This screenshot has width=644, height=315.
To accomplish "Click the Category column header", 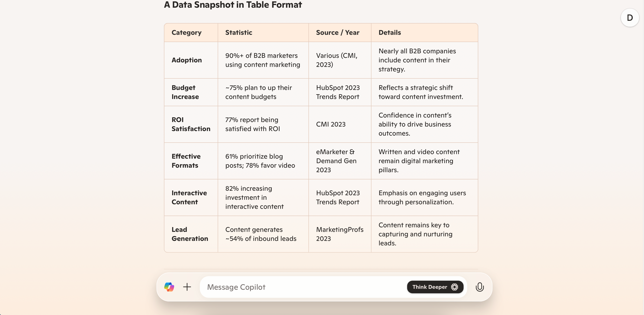I will (x=187, y=33).
